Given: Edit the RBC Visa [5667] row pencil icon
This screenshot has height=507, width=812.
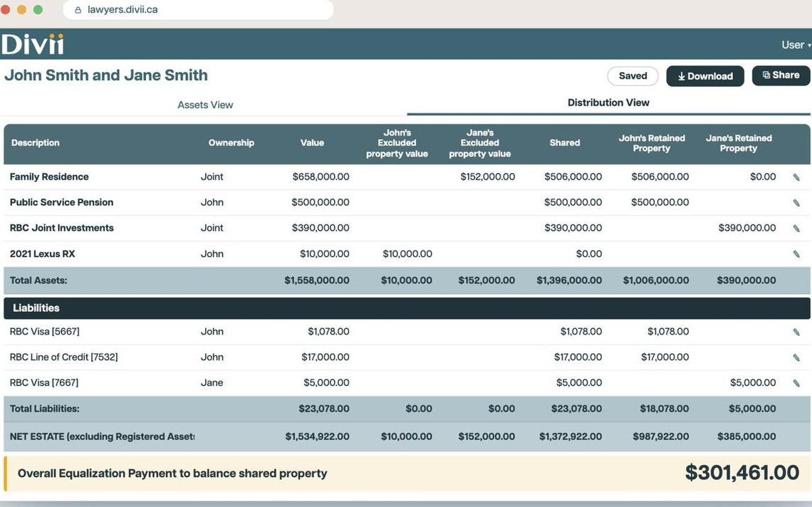Looking at the screenshot, I should pyautogui.click(x=796, y=332).
